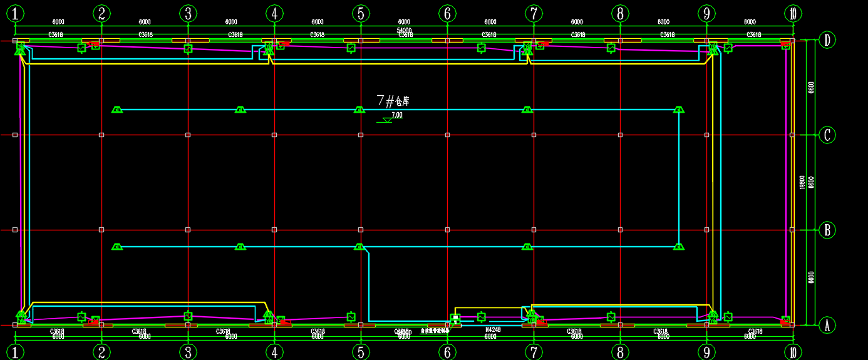The height and width of the screenshot is (360, 868).
Task: Select the 19800 vertical dimension text
Action: [x=802, y=182]
